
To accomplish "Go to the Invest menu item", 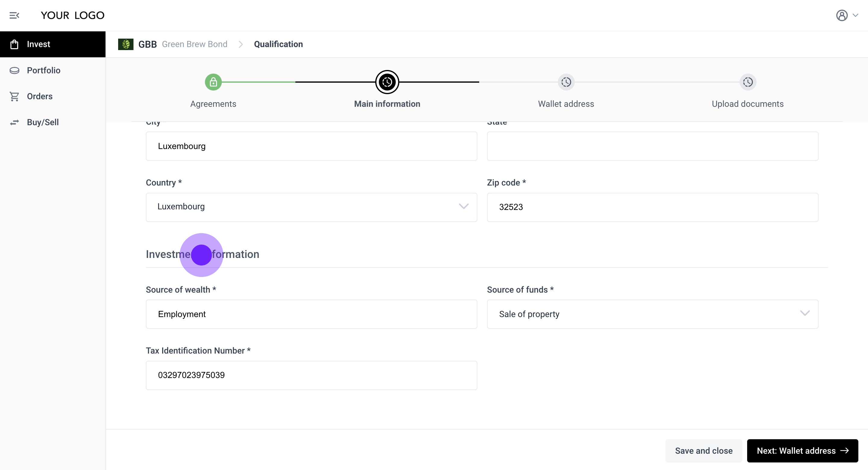I will click(x=38, y=44).
